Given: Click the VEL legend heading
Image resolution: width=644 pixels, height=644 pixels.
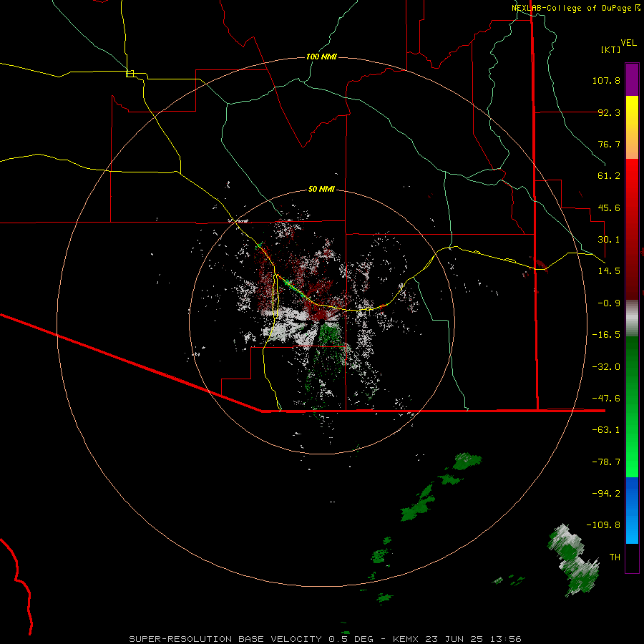Looking at the screenshot, I should (628, 43).
